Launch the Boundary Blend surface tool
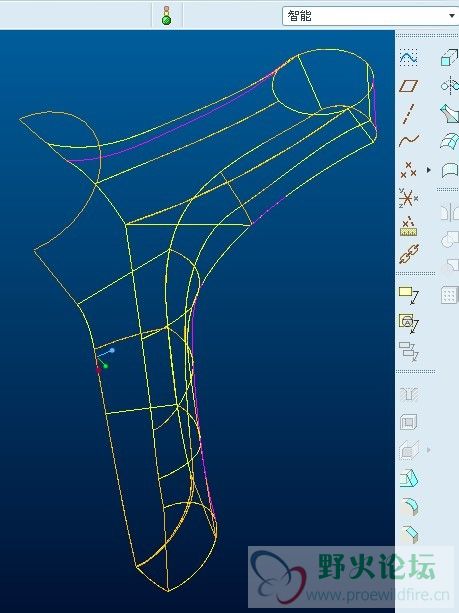The width and height of the screenshot is (459, 613). (x=450, y=141)
